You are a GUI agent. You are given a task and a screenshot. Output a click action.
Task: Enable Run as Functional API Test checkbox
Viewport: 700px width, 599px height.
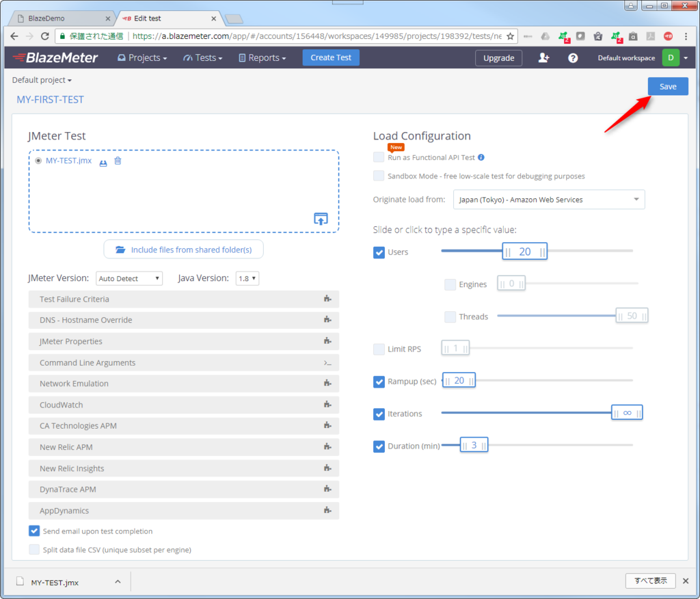pyautogui.click(x=379, y=157)
